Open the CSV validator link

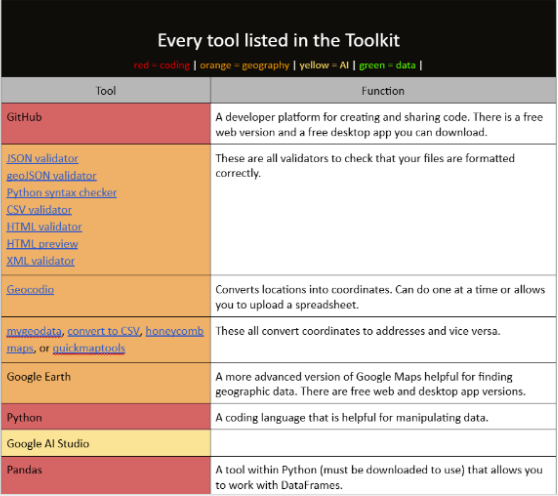click(39, 210)
